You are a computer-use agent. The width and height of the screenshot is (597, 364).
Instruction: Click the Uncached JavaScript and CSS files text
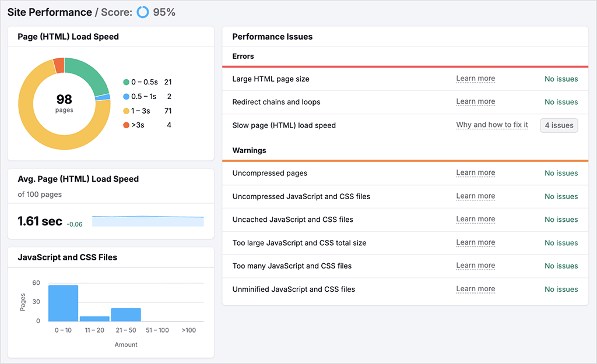(293, 220)
